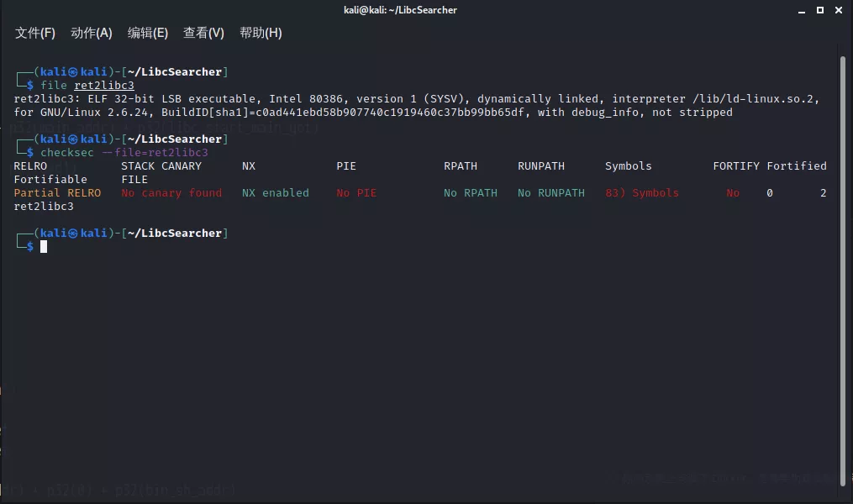Click the 'file' command text
Screen dimensions: 853x504
point(54,86)
